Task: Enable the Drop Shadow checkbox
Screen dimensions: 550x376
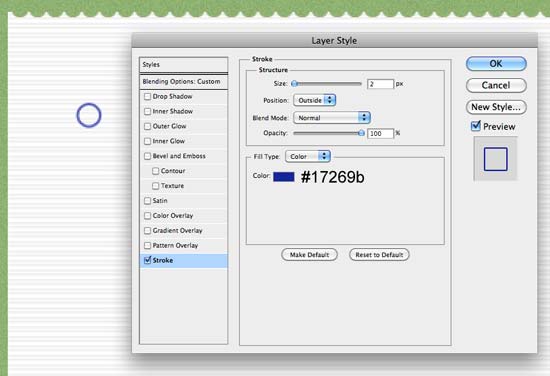Action: [147, 96]
